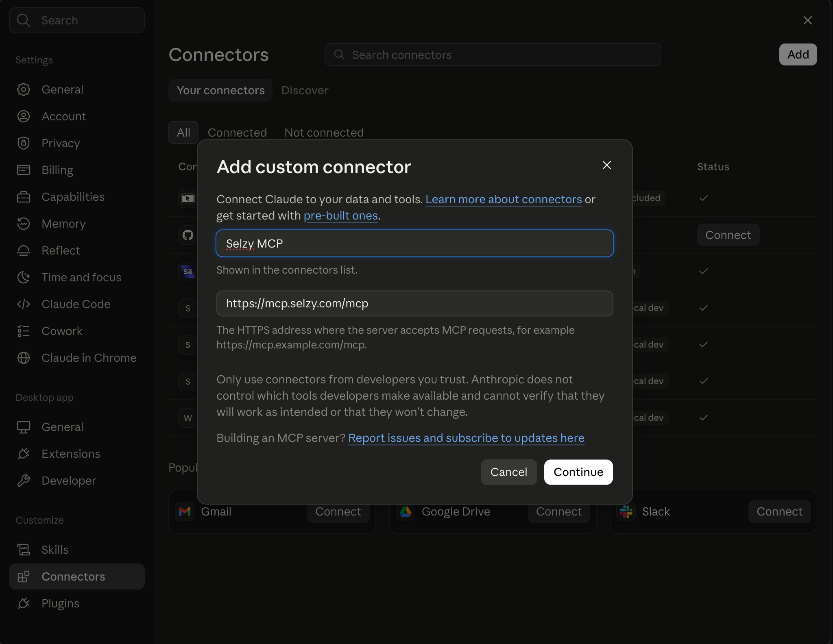
Task: Click the Gmail logo icon
Action: point(185,511)
